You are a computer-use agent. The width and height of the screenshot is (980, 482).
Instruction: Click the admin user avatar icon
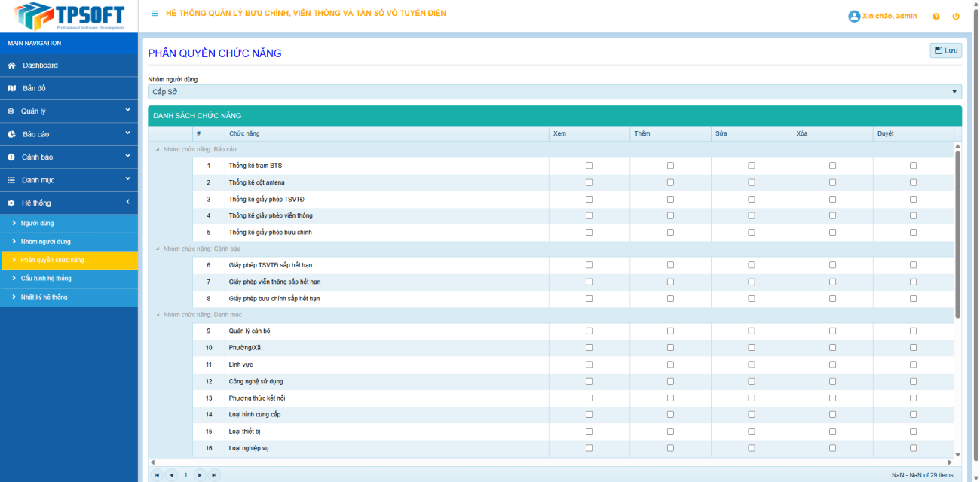tap(854, 16)
